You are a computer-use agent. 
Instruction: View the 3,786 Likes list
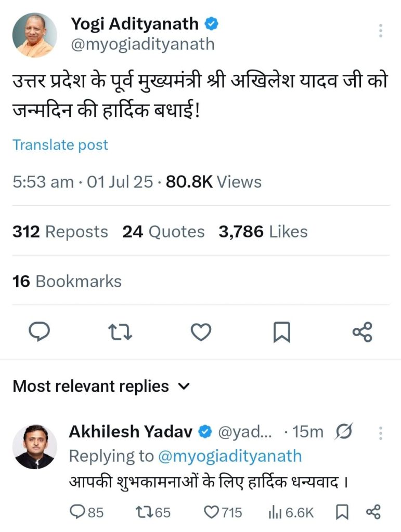pos(263,232)
